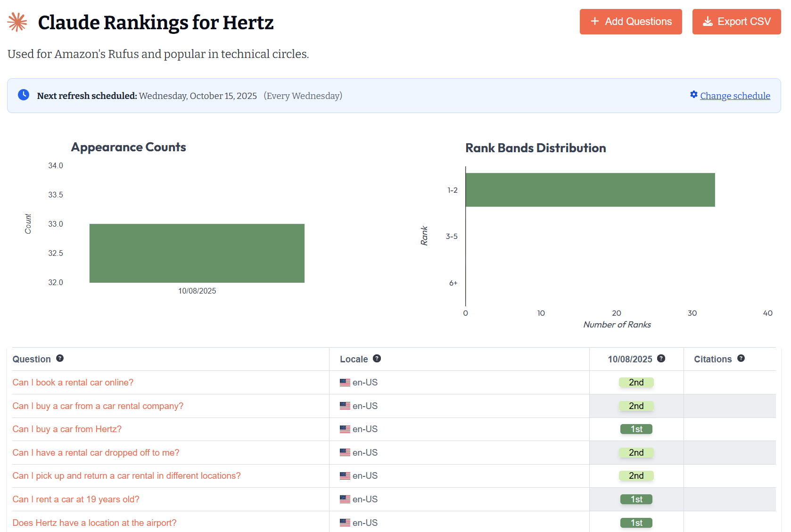Open the 10/08/2025 column help icon

[661, 358]
